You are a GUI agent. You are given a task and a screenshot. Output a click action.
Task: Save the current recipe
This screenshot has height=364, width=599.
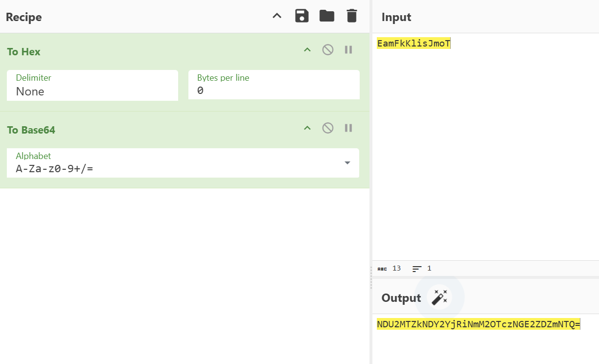pos(302,16)
